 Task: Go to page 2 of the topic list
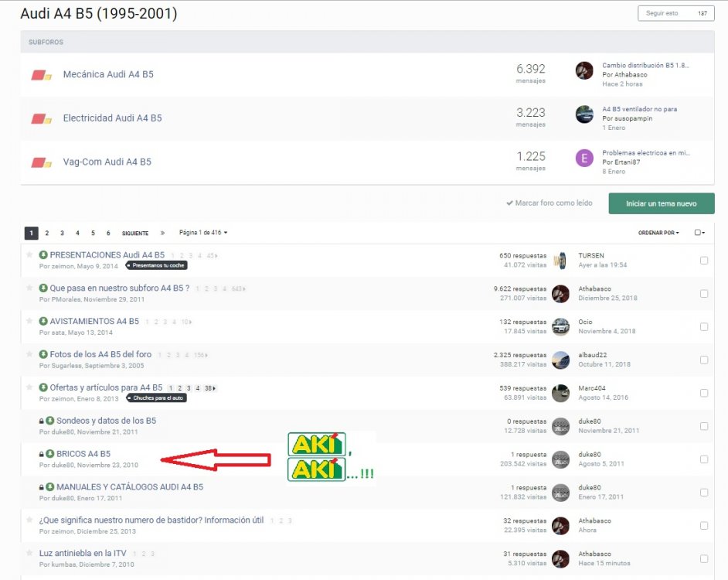[47, 233]
